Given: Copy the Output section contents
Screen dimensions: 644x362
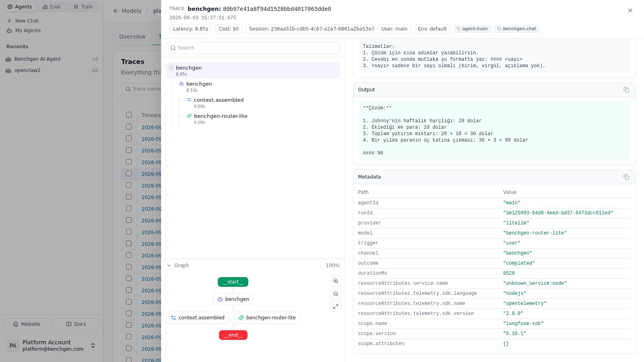Looking at the screenshot, I should [x=626, y=90].
